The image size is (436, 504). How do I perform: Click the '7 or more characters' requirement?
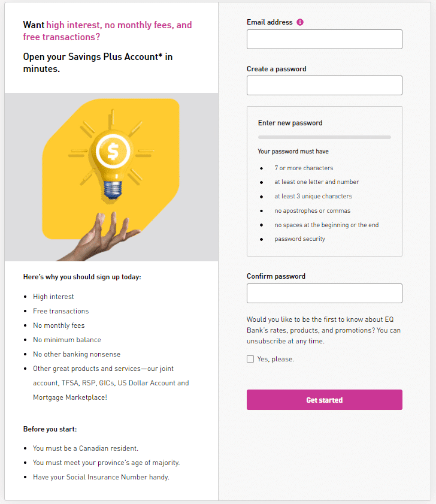[x=304, y=168]
